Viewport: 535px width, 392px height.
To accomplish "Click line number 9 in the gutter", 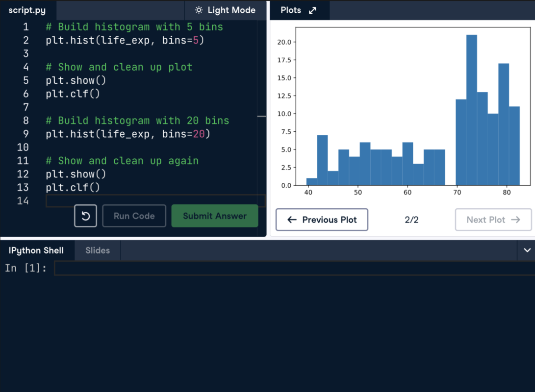I will point(25,134).
